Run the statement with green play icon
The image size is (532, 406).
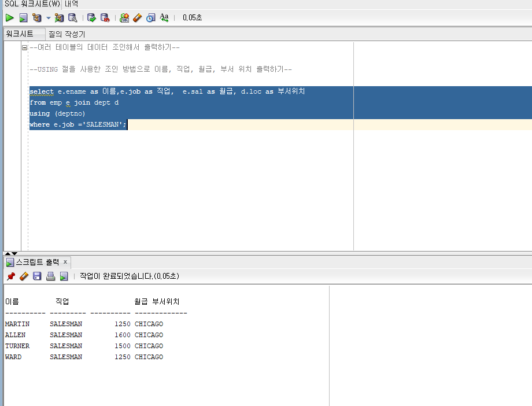9,18
